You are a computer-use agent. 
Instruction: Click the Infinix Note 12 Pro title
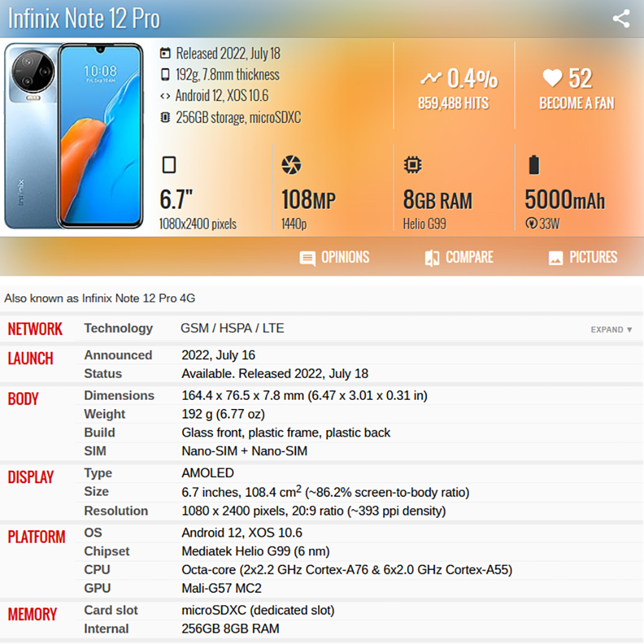click(x=84, y=19)
